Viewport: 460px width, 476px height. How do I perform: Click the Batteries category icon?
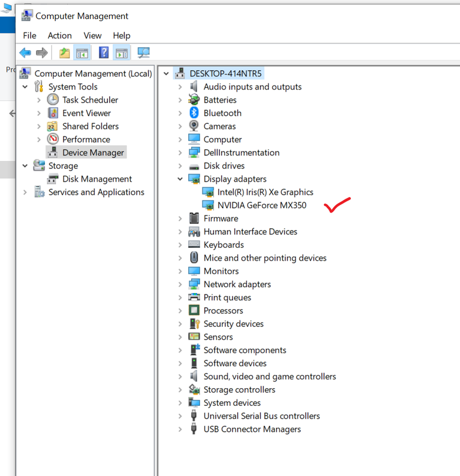point(194,100)
